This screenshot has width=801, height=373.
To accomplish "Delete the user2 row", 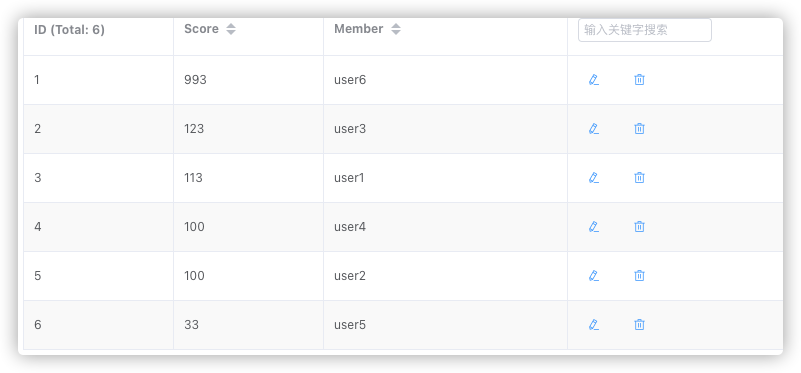I will pos(639,276).
